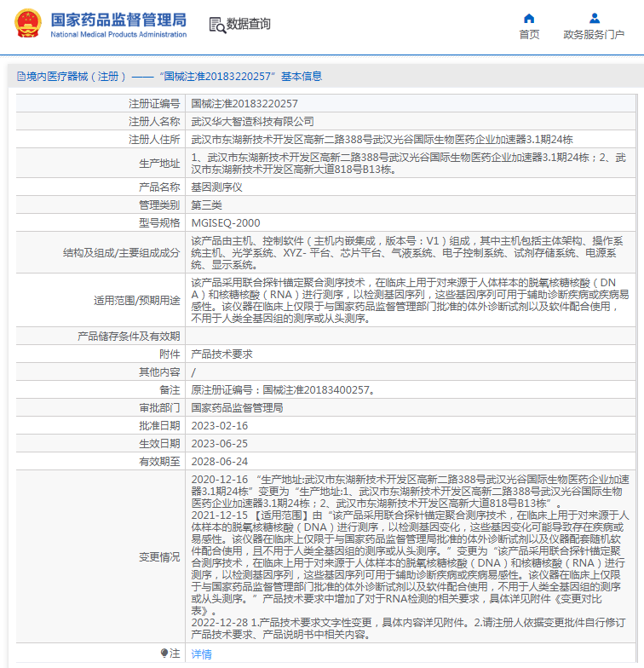Select registration number 国械注准20183220257 in the table
Viewport: 644px width, 668px height.
(x=244, y=104)
